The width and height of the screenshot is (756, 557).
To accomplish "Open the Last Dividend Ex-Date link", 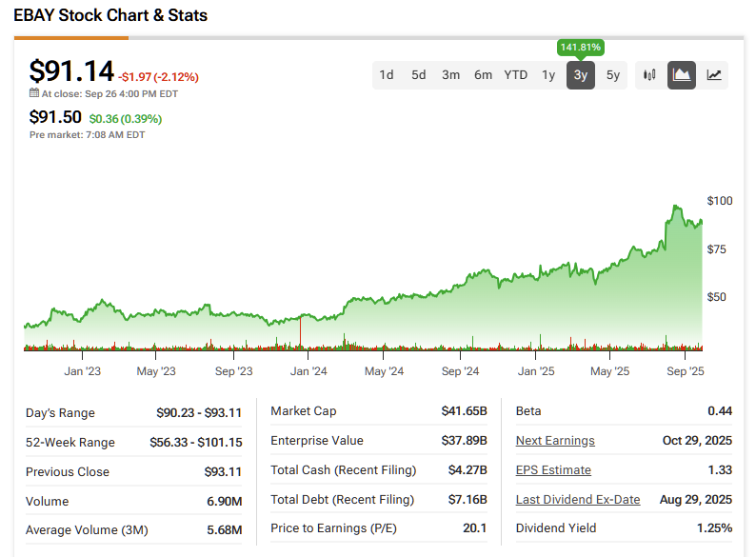I will (578, 499).
